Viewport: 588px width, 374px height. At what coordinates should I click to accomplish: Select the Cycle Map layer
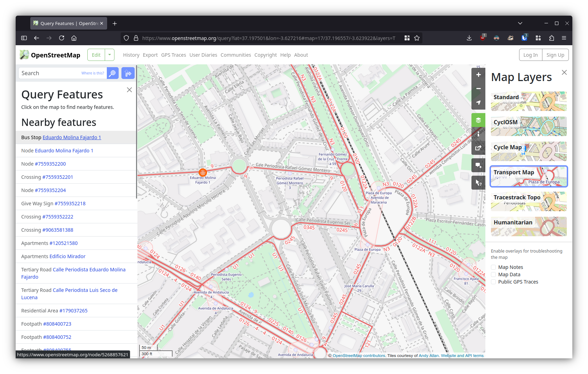point(529,151)
